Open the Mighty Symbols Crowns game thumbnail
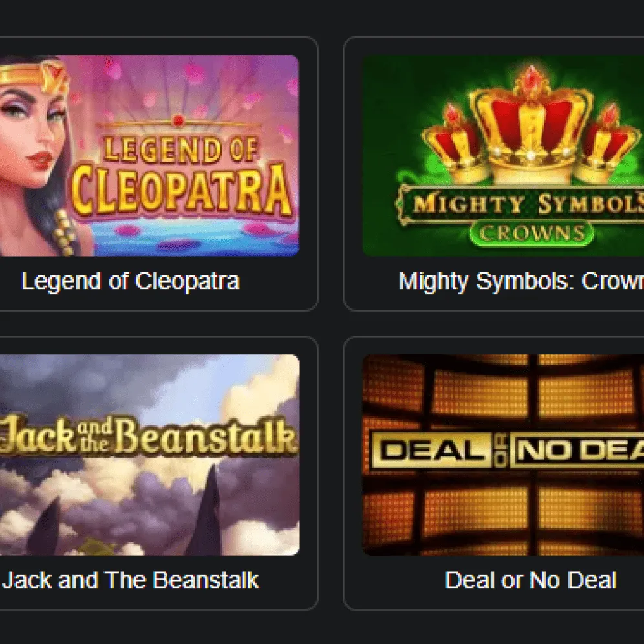The height and width of the screenshot is (644, 644). [503, 156]
